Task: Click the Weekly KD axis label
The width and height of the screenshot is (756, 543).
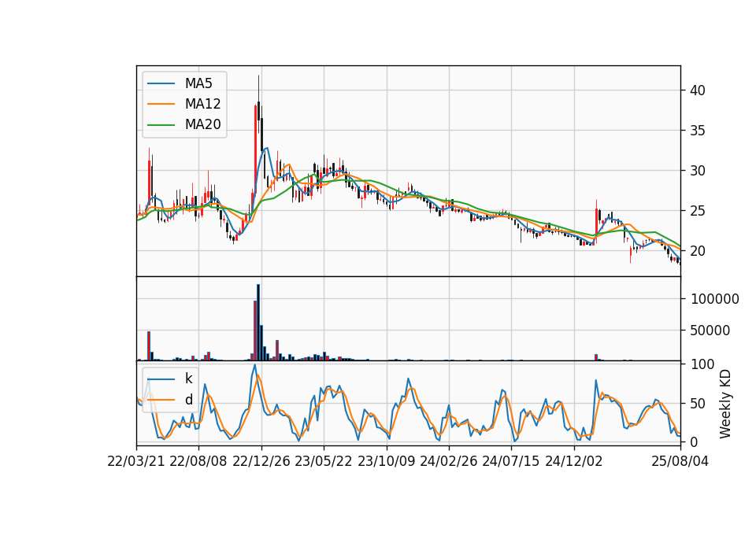Action: (x=724, y=404)
